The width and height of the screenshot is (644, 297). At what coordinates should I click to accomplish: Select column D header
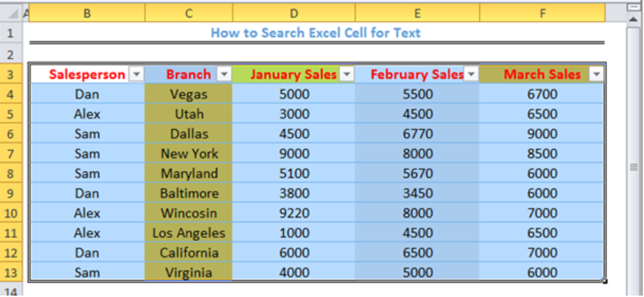294,13
